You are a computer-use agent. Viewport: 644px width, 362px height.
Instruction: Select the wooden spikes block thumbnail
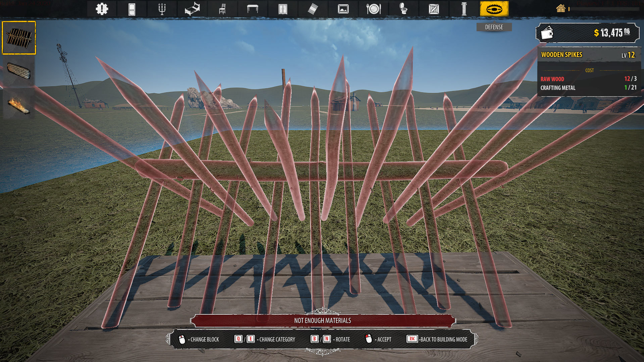(x=19, y=38)
